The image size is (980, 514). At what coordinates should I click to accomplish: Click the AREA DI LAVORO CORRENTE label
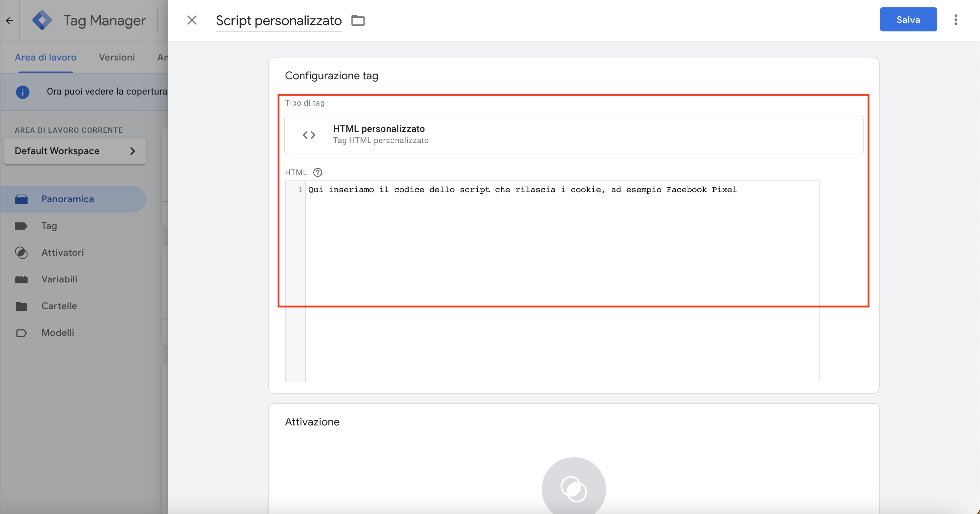69,130
